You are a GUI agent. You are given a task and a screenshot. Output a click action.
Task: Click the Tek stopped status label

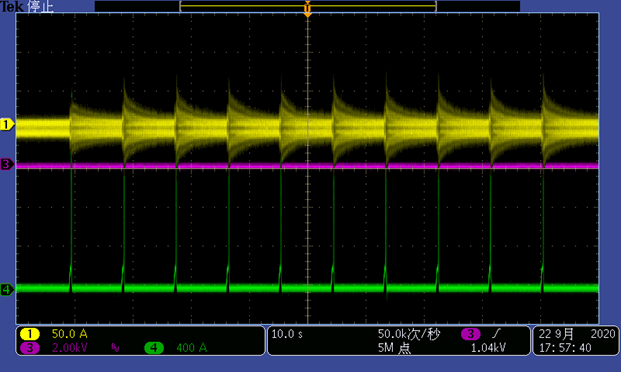[x=27, y=6]
